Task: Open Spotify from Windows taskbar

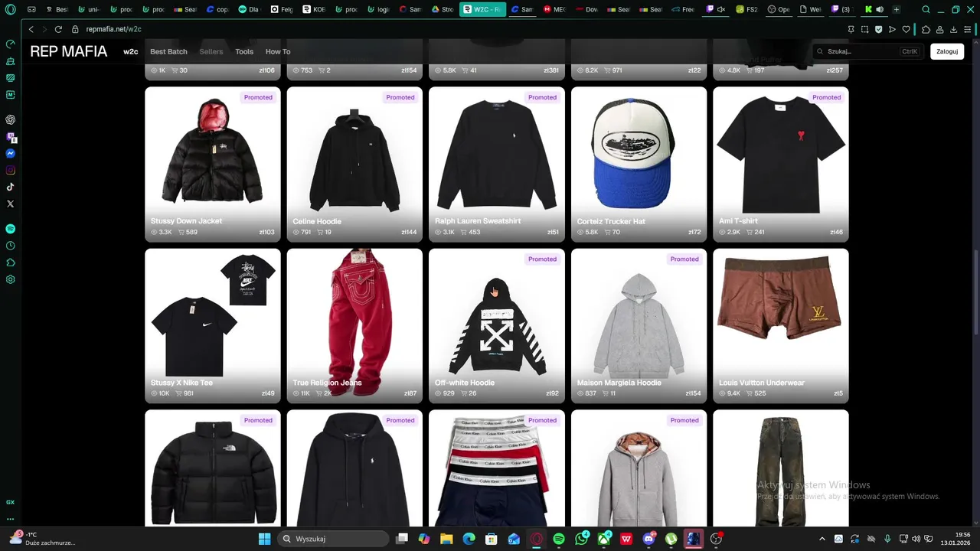Action: [x=559, y=539]
